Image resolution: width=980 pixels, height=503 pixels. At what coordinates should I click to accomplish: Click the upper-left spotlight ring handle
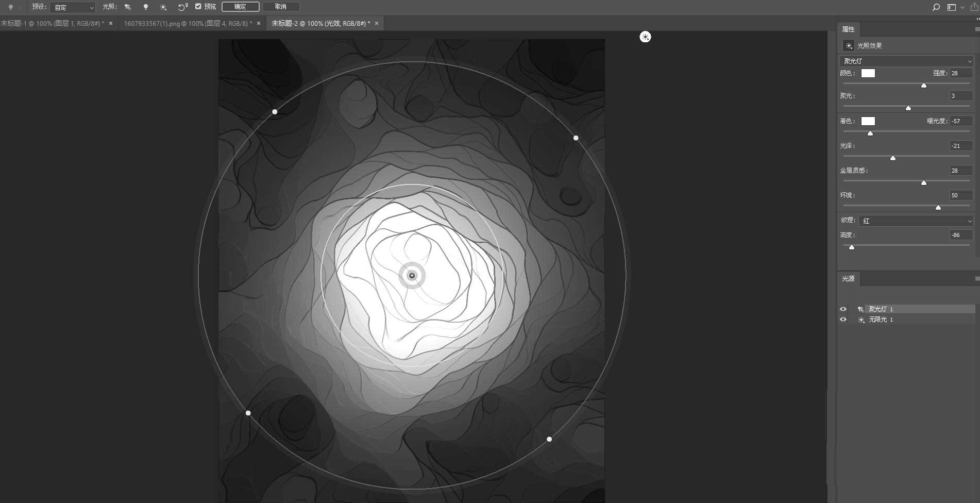tap(275, 112)
